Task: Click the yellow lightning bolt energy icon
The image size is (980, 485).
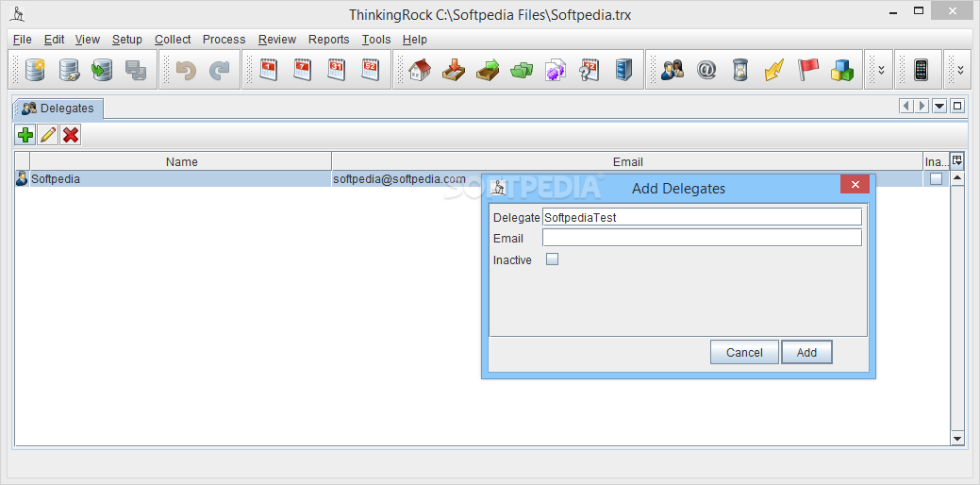Action: coord(773,70)
